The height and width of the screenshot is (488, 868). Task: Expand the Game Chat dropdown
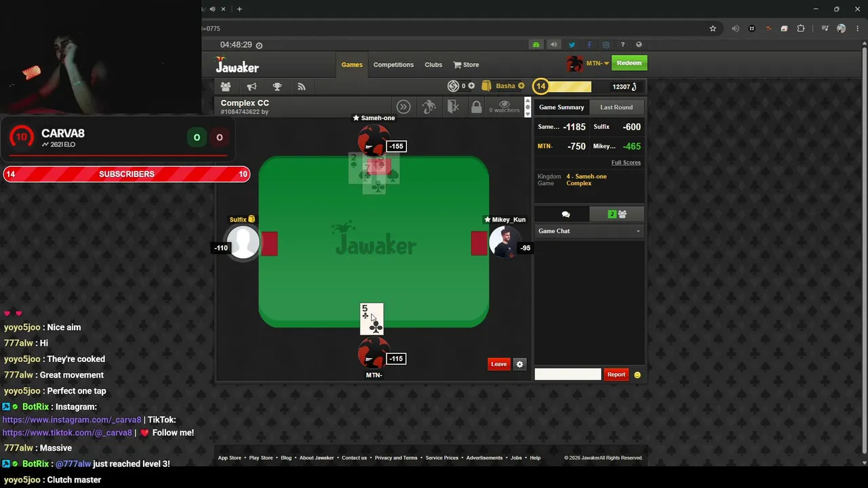click(x=589, y=231)
